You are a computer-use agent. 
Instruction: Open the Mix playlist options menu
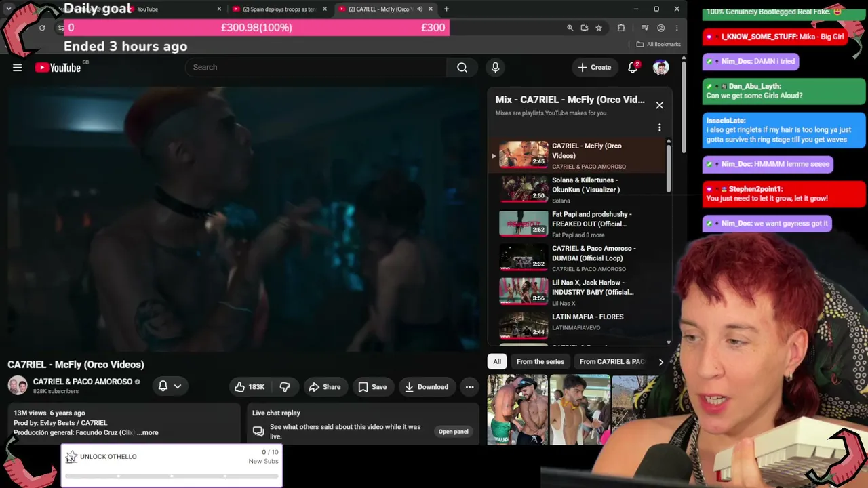point(659,127)
